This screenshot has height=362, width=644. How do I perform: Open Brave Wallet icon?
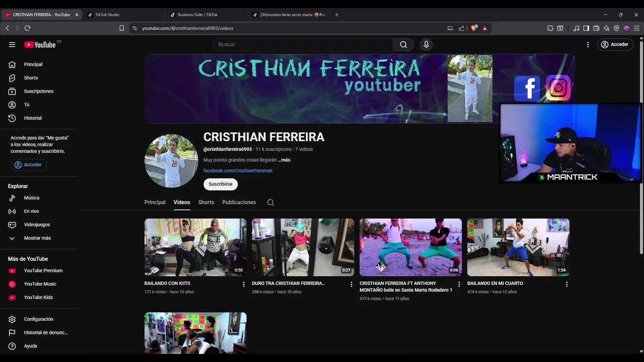(x=596, y=28)
